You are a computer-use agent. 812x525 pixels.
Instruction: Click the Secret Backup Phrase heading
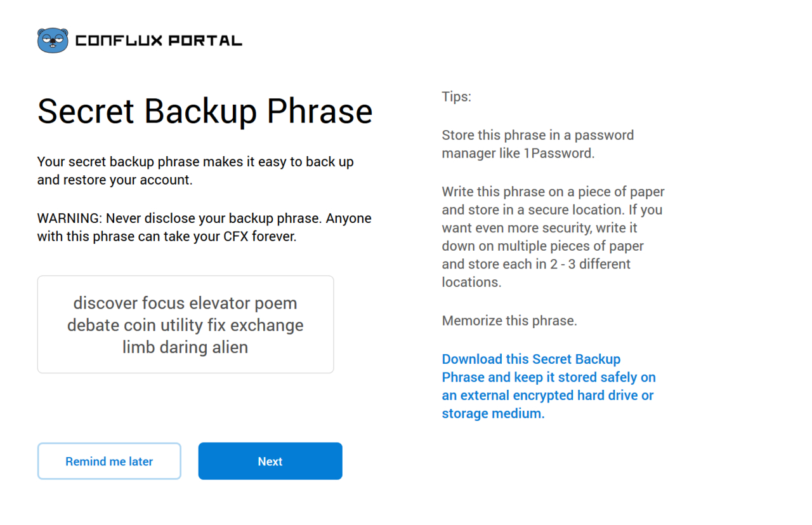tap(205, 111)
